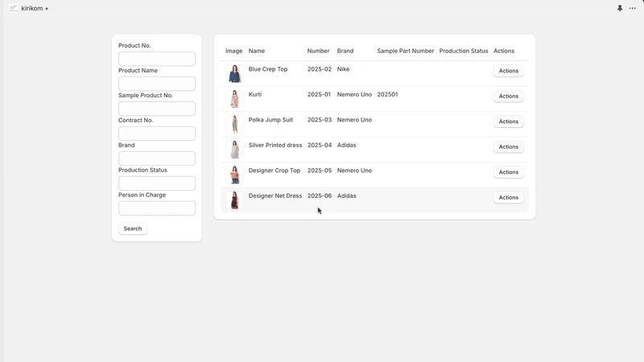Image resolution: width=644 pixels, height=362 pixels.
Task: Click the Search button
Action: tap(133, 228)
